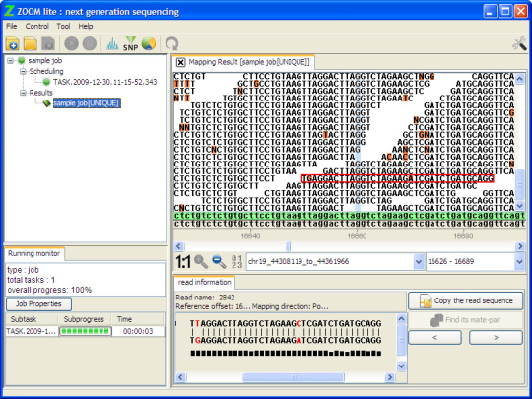This screenshot has height=399, width=532.
Task: Open the Control menu
Action: 37,27
